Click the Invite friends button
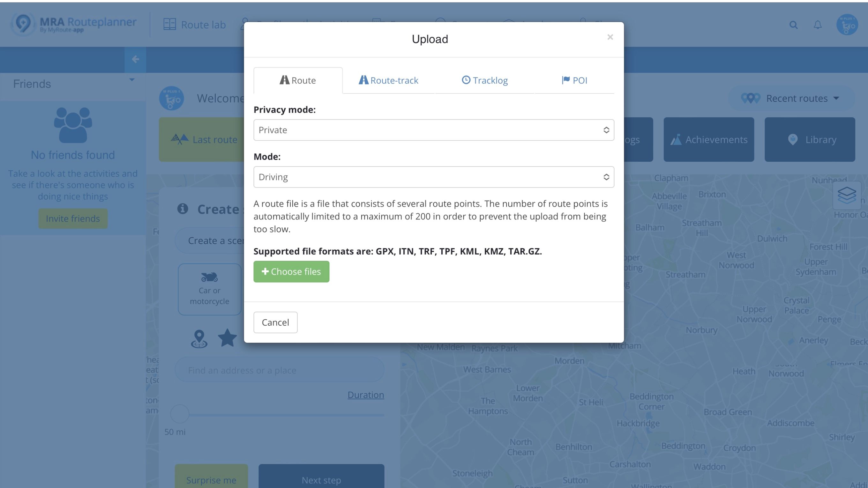 coord(73,218)
